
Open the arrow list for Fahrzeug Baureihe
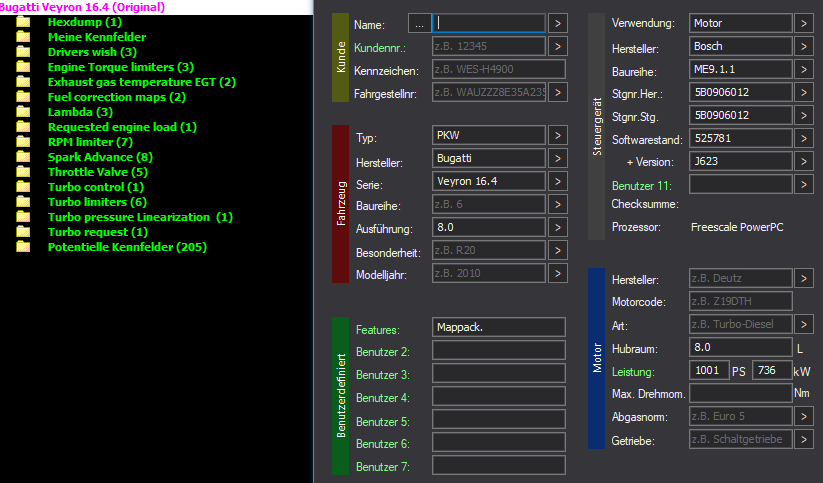[558, 205]
